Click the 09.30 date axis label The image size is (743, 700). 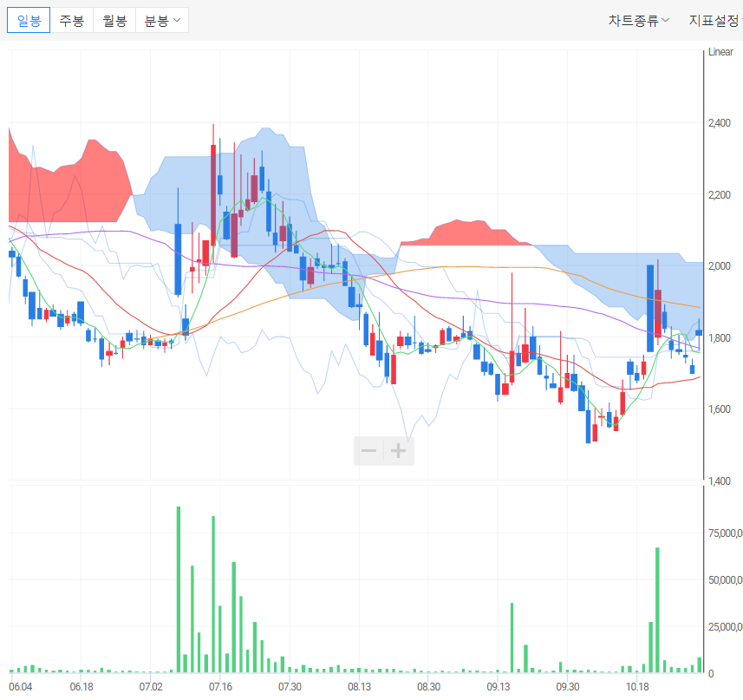click(x=567, y=687)
